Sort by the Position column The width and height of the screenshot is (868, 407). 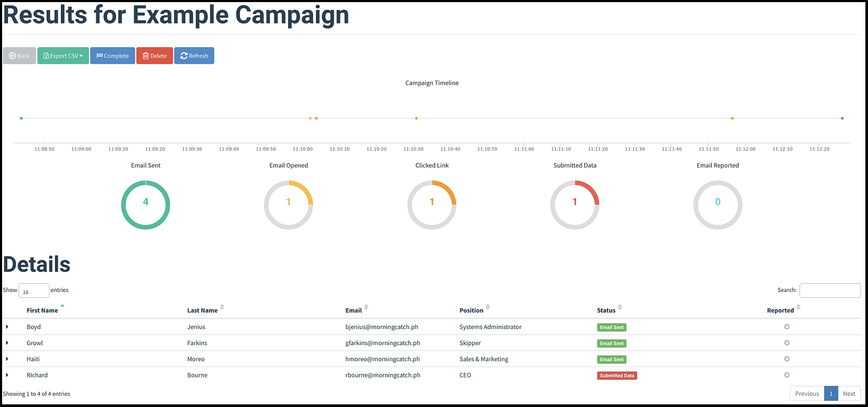click(x=472, y=310)
